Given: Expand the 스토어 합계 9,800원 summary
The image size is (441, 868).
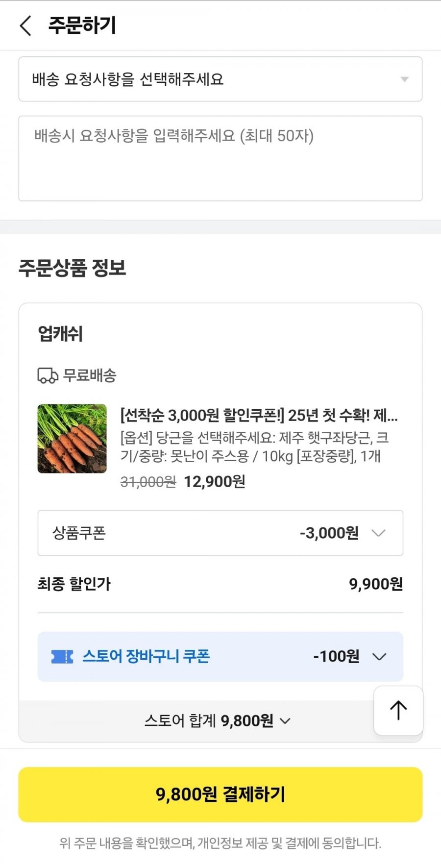Looking at the screenshot, I should [218, 721].
